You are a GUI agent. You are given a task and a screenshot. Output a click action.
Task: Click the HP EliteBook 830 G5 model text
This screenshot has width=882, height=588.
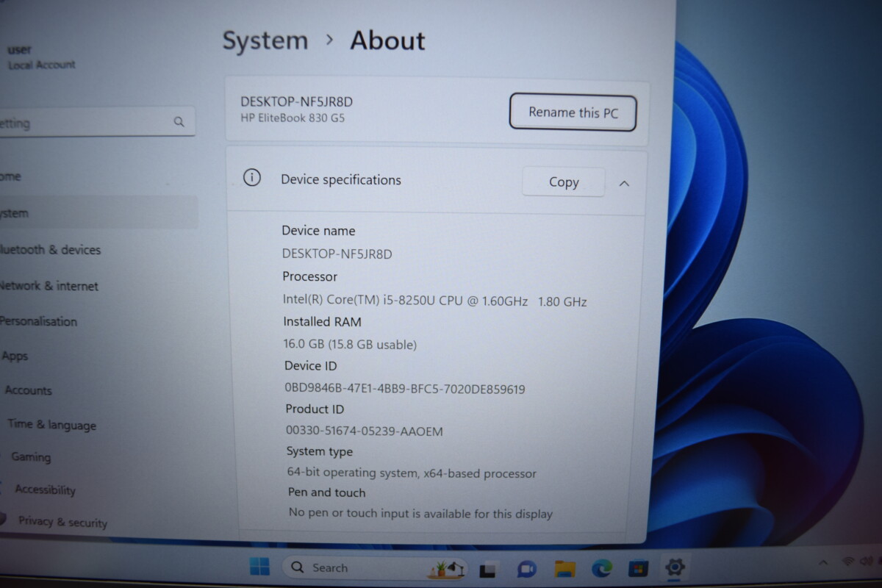tap(293, 118)
